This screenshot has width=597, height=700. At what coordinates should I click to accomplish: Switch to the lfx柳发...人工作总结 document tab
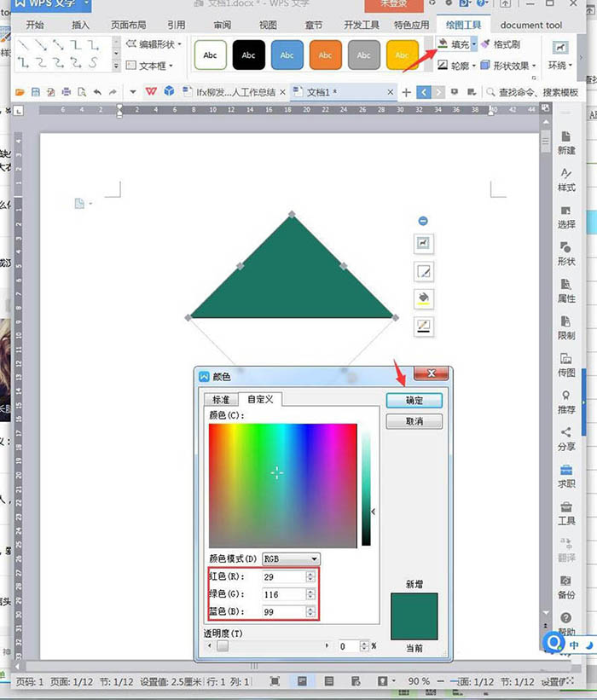coord(235,92)
